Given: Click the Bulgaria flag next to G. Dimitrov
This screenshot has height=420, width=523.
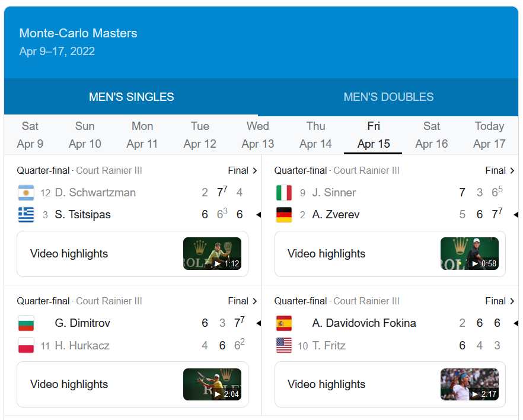Looking at the screenshot, I should tap(26, 323).
